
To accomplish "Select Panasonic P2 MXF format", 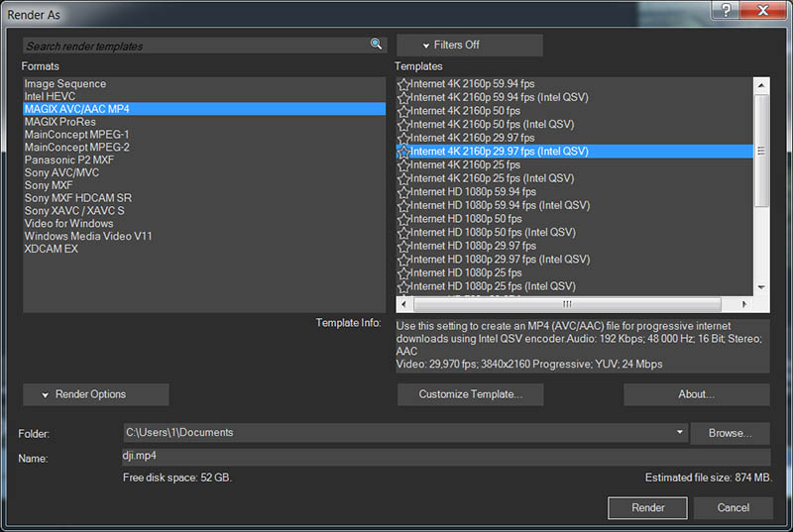I will click(204, 160).
